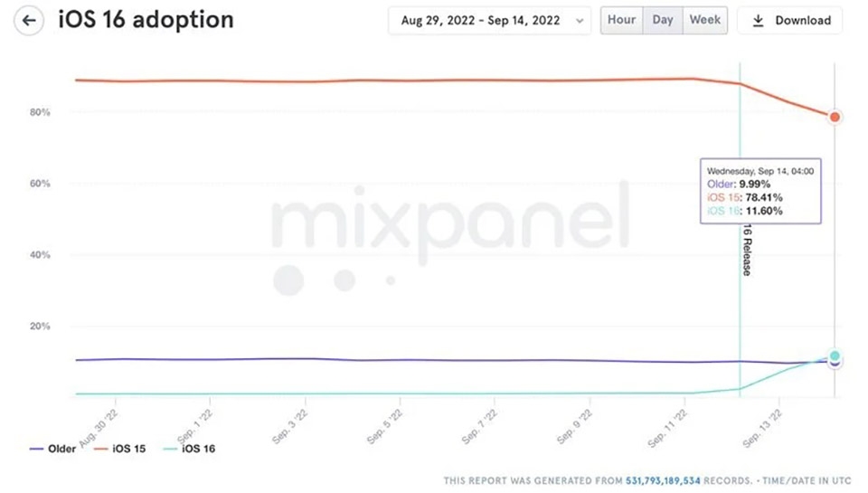The image size is (868, 493).
Task: Click the back arrow button
Action: pos(29,21)
